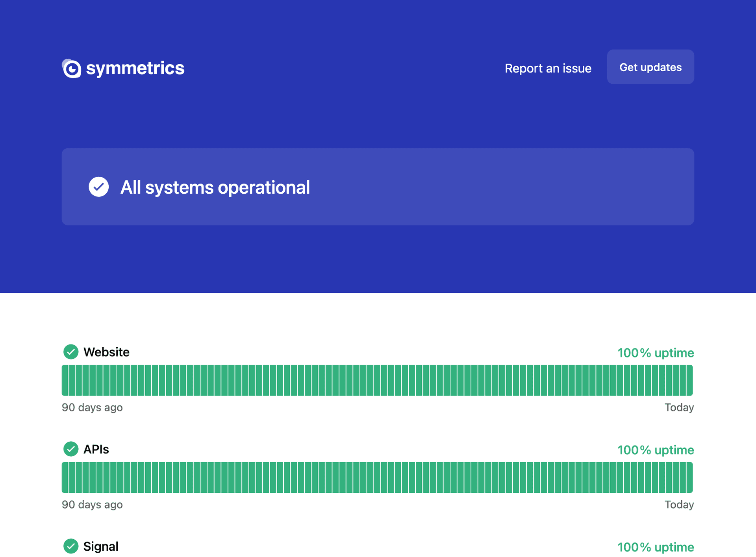The image size is (756, 557).
Task: Click the Today label under the Website chart
Action: click(679, 407)
